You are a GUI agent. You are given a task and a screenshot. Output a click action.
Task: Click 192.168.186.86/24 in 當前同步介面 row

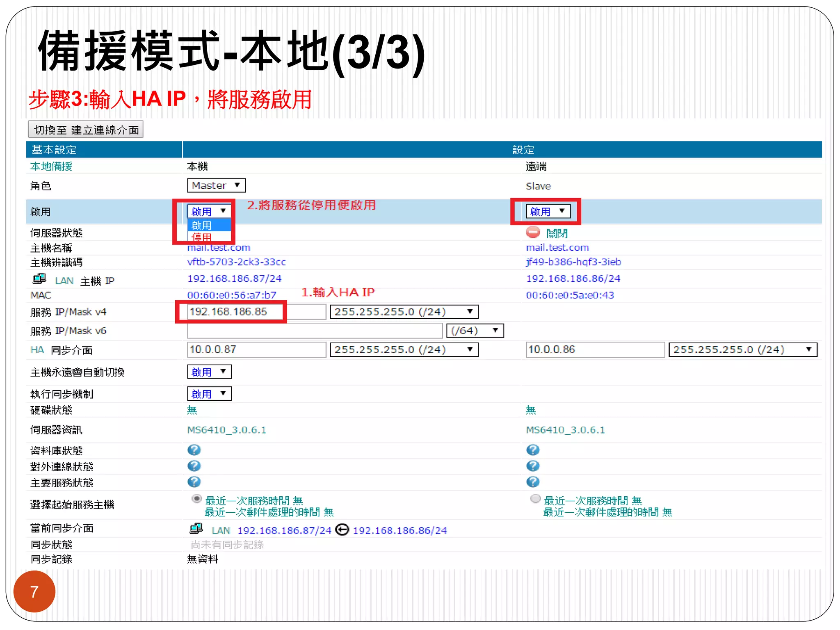pos(400,530)
